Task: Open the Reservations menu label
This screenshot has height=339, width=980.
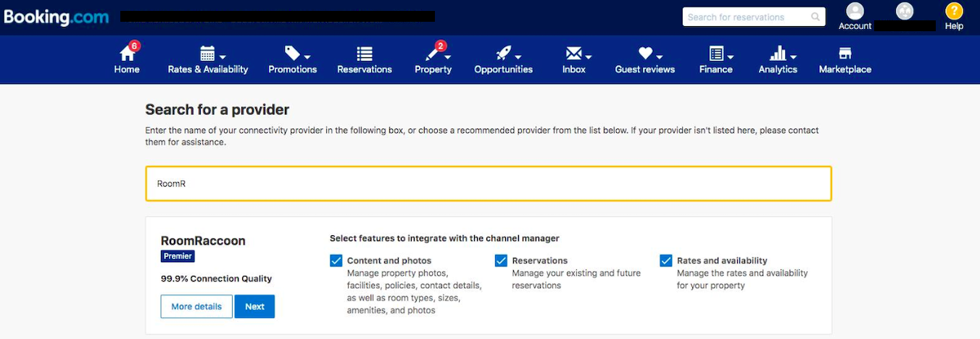Action: point(365,70)
